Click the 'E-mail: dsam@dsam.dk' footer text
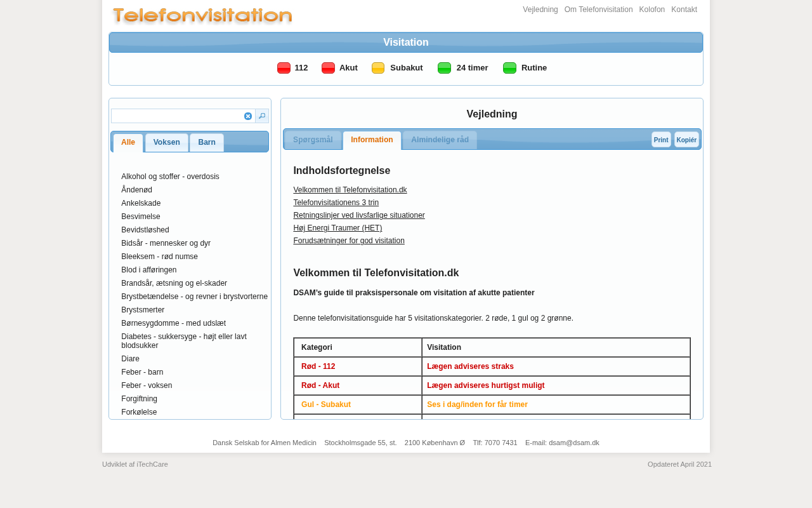The width and height of the screenshot is (812, 508). tap(562, 443)
